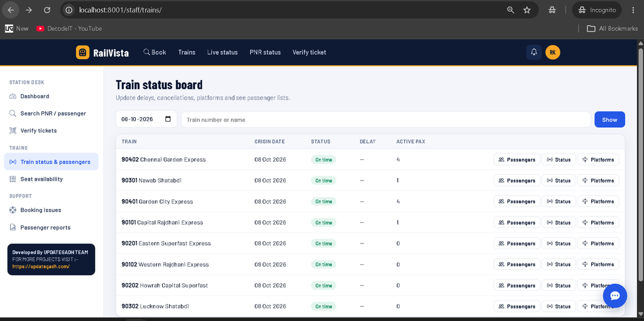This screenshot has height=321, width=644.
Task: Update Status for 90402 Chennai Garden Express
Action: [559, 159]
